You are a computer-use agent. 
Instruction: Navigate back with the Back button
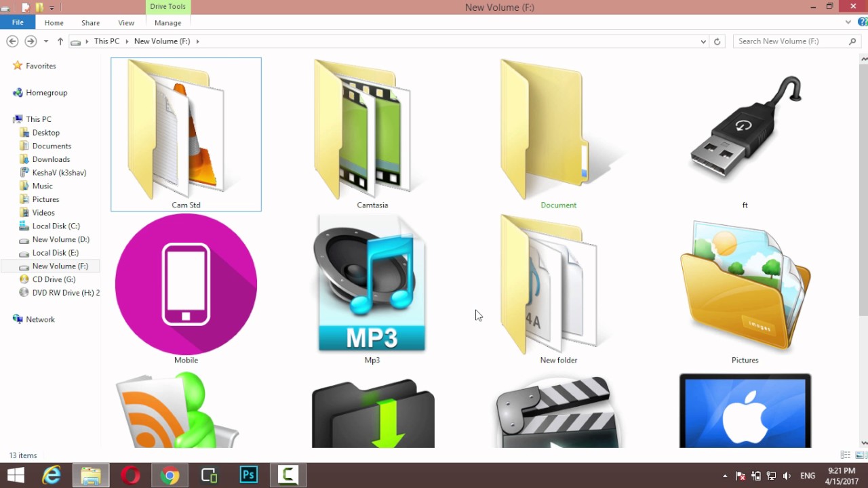[x=12, y=41]
